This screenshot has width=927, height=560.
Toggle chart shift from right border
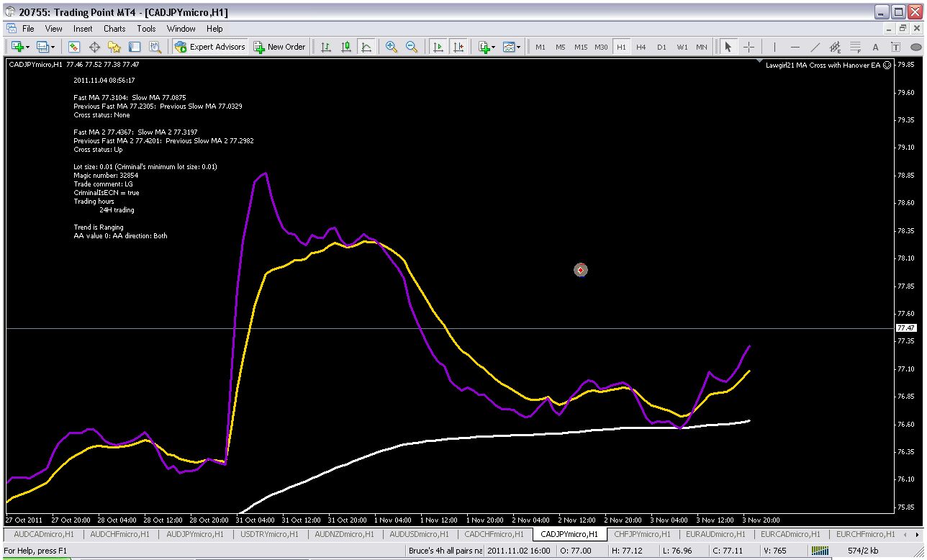[x=458, y=47]
